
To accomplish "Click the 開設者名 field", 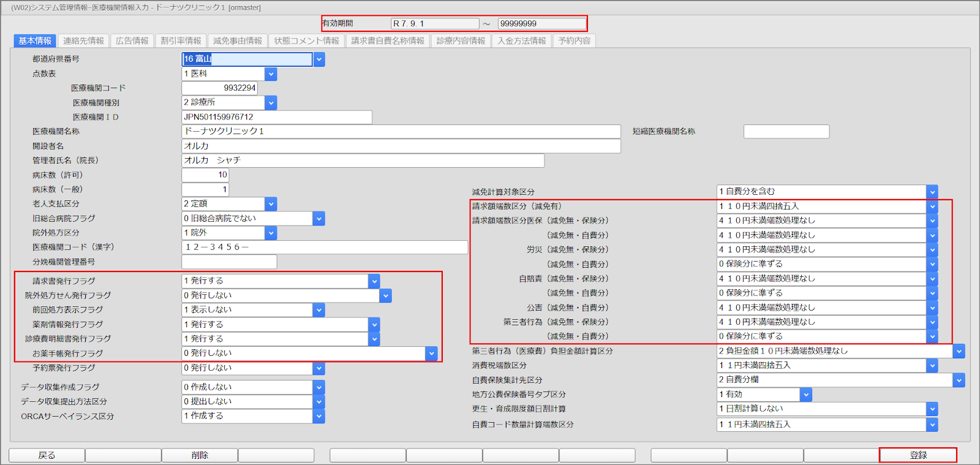I will pos(401,146).
